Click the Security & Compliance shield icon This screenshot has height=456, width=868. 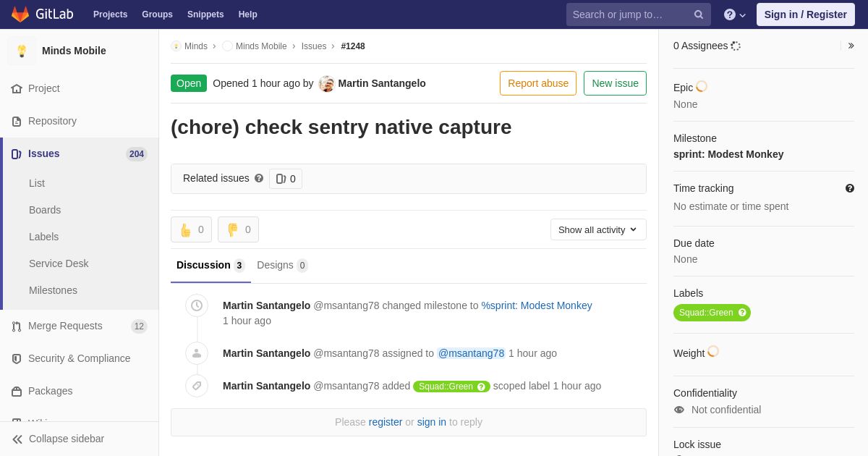tap(17, 358)
